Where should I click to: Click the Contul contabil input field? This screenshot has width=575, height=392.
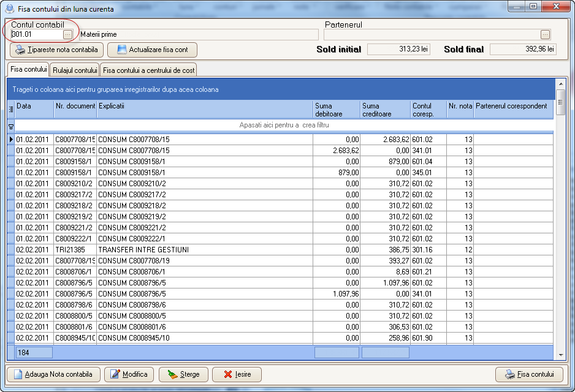[x=37, y=34]
